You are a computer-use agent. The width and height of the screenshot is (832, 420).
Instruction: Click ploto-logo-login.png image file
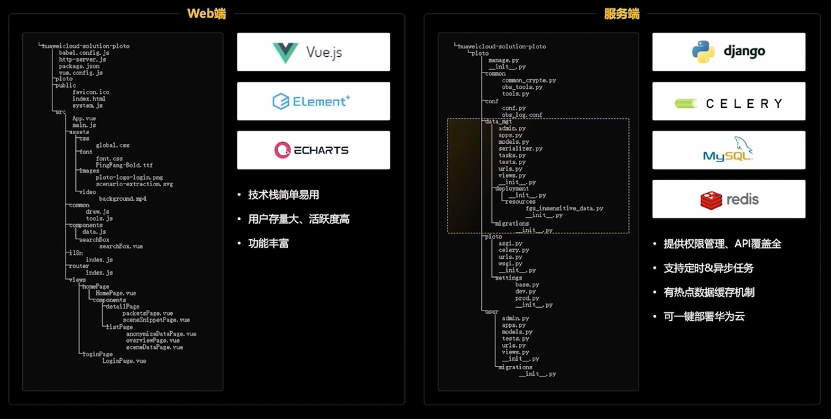(x=129, y=178)
